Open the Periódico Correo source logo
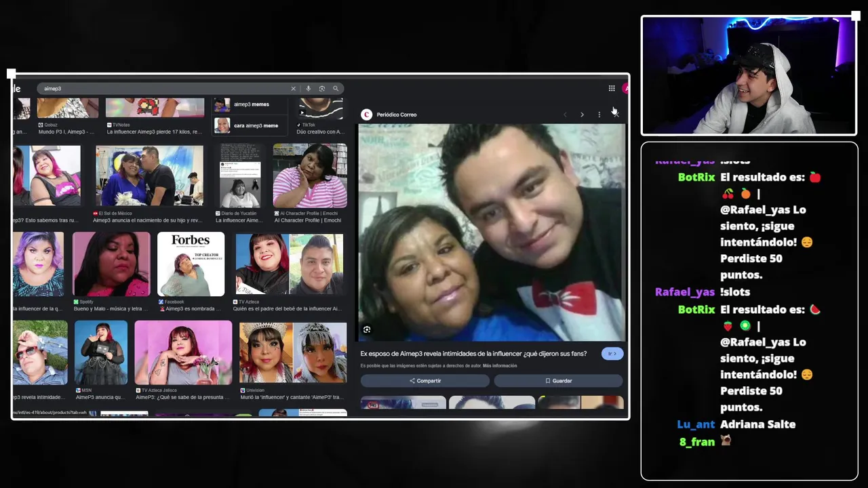This screenshot has height=488, width=868. pyautogui.click(x=366, y=115)
